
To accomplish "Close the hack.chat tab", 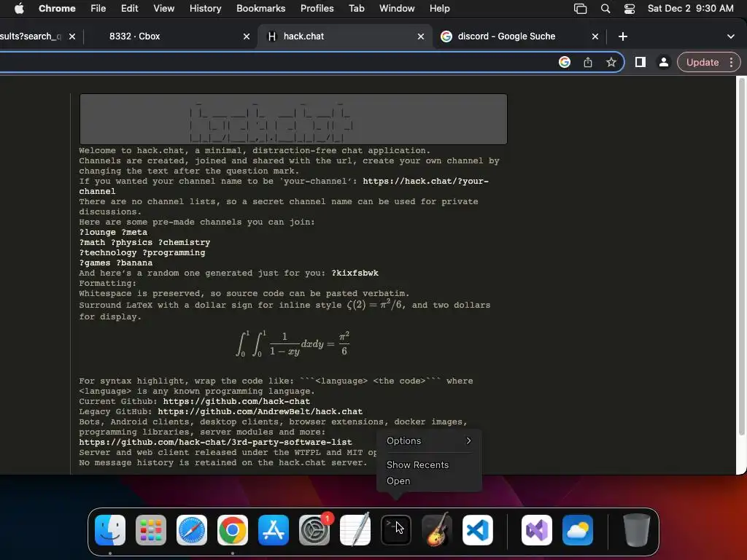I will 421,36.
